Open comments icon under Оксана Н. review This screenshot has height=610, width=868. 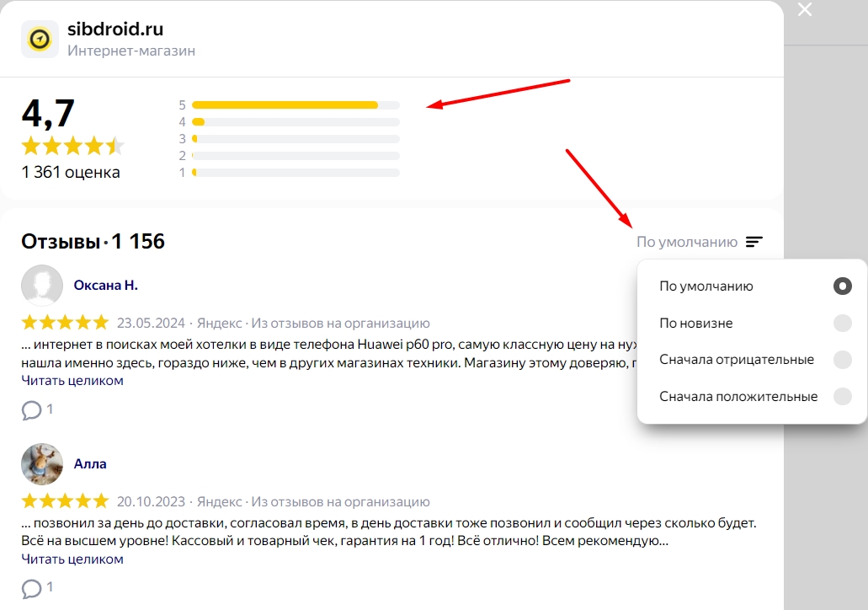pyautogui.click(x=31, y=410)
